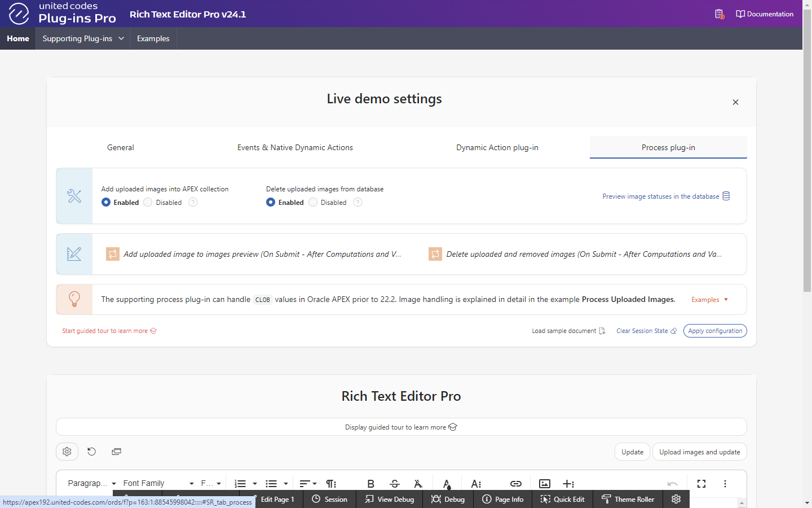Click the wrench tools icon tile
Screen dimensions: 812x508
74,196
